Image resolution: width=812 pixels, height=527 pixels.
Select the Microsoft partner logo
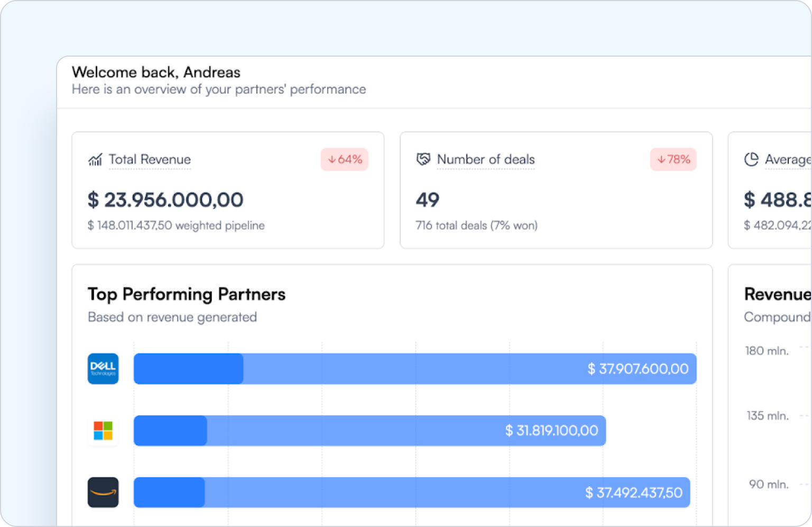pos(103,431)
